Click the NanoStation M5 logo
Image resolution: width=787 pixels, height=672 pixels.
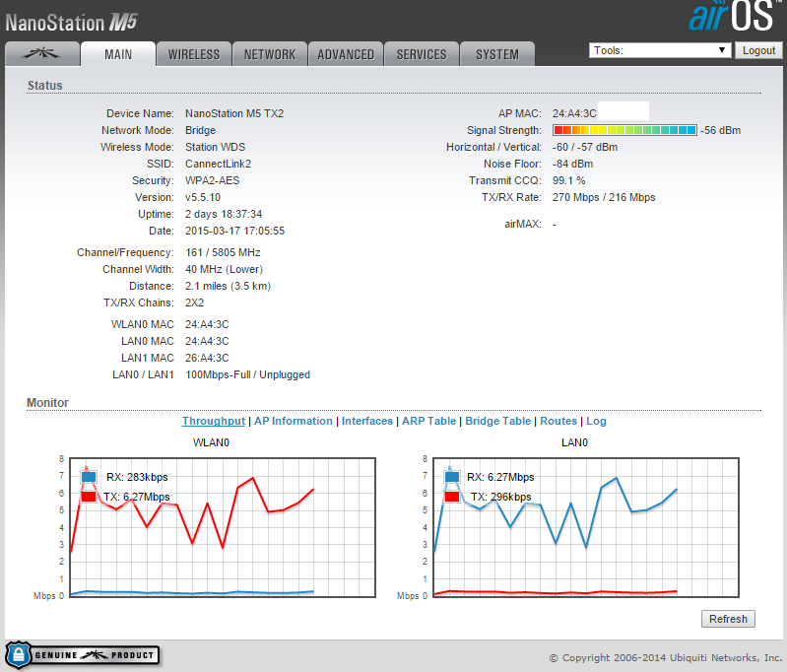[x=71, y=23]
